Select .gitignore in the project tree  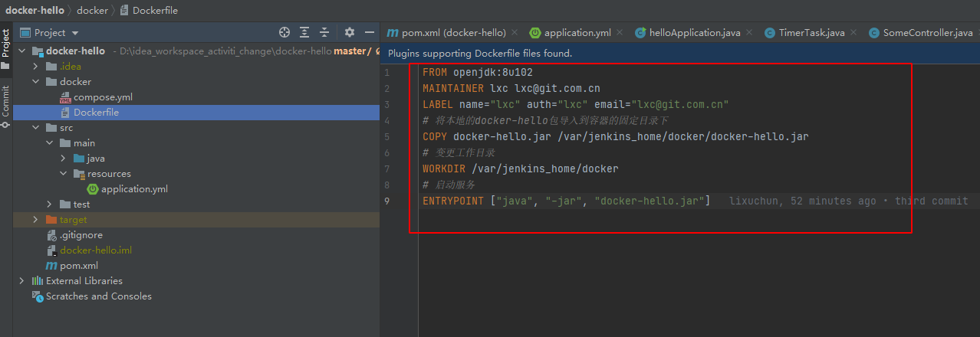[81, 235]
